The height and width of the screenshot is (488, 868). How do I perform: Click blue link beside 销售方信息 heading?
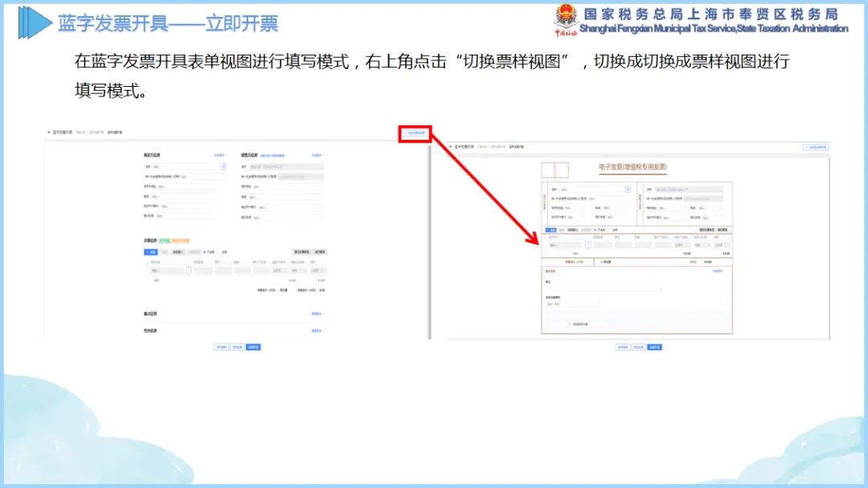point(272,156)
